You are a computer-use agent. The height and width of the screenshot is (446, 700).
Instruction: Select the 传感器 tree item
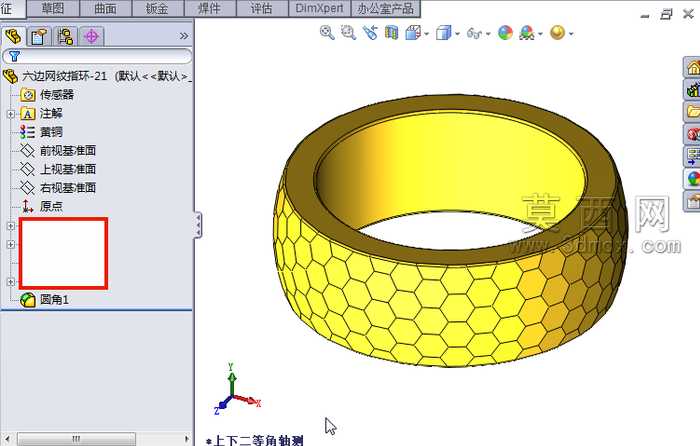point(57,95)
